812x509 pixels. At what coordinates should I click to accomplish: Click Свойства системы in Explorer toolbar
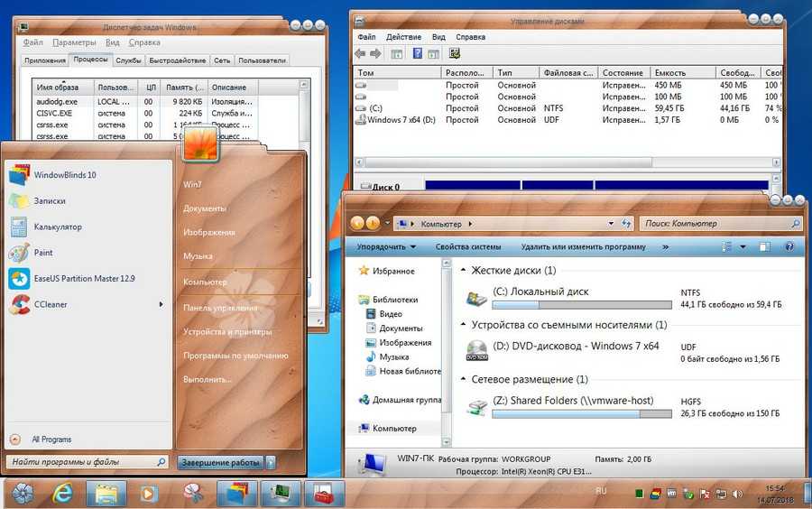467,246
